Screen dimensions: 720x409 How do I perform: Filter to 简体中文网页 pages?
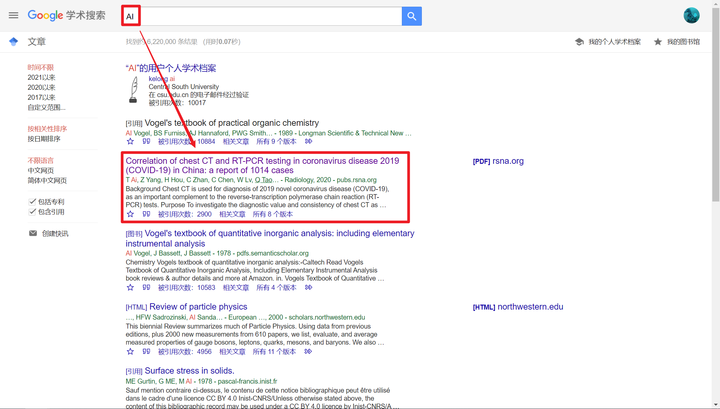[47, 180]
